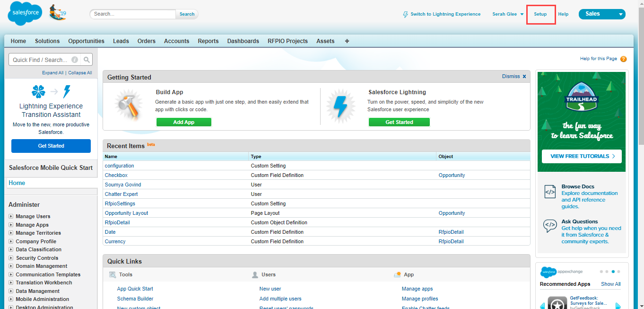Click the Quick Find search field
Viewport: 644px width, 309px height.
45,60
